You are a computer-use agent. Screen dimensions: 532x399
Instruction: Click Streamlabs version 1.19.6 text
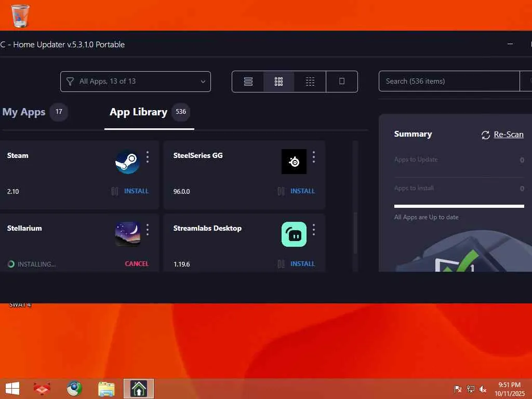point(181,264)
